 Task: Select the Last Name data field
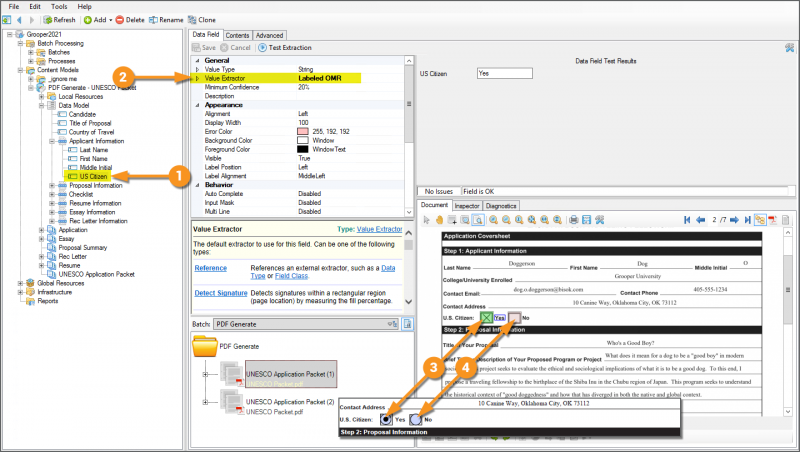94,150
